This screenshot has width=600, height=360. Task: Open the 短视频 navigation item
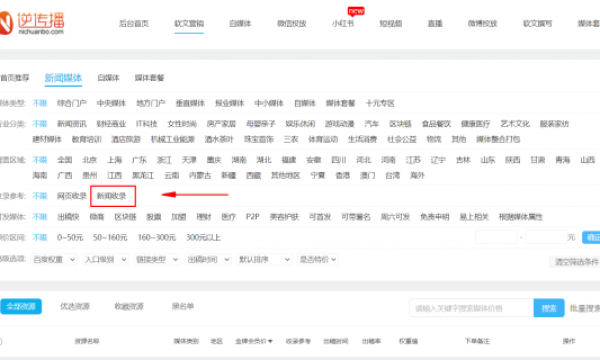pos(391,23)
